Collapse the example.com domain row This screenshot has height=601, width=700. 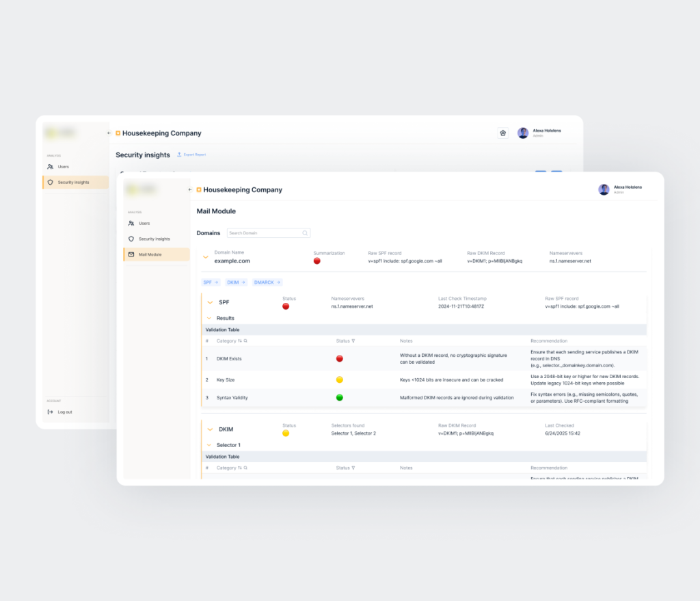point(205,256)
